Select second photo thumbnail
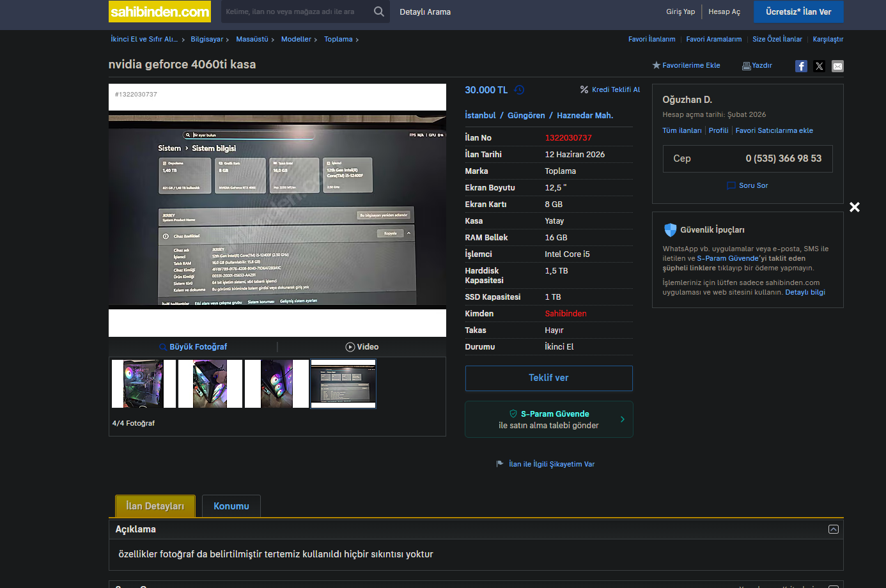Screen dimensions: 886x588 tap(210, 383)
